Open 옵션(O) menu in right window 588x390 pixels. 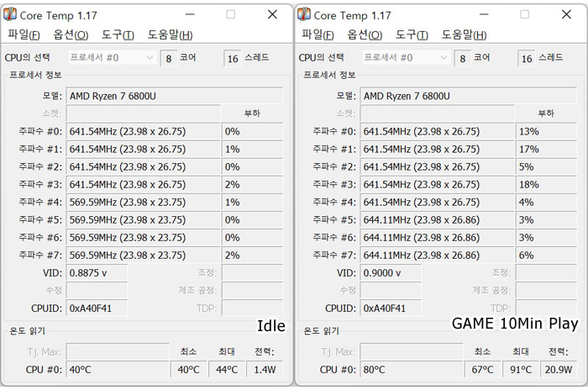[x=365, y=34]
